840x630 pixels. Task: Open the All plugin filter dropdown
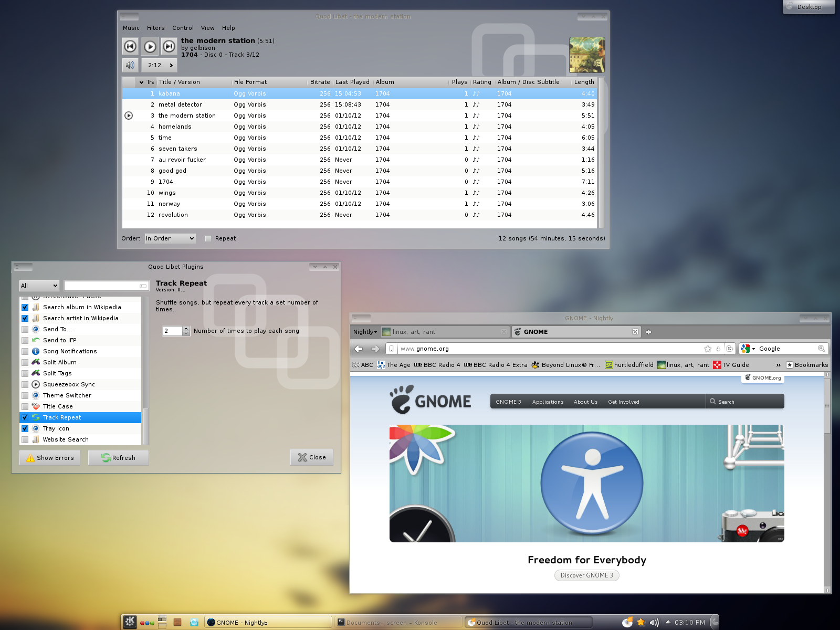click(39, 286)
